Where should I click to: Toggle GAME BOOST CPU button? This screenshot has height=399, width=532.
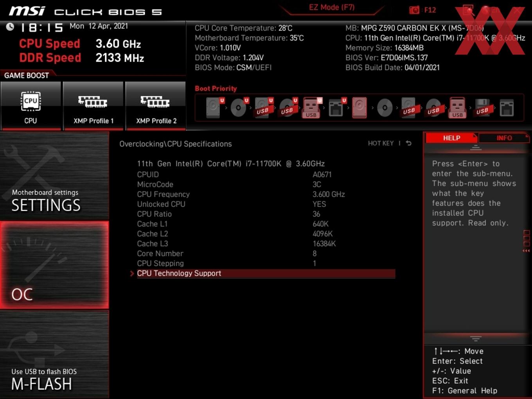[x=31, y=106]
